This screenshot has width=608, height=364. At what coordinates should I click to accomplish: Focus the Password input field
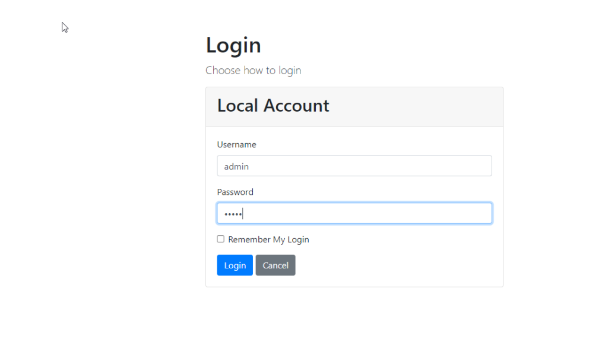[354, 213]
